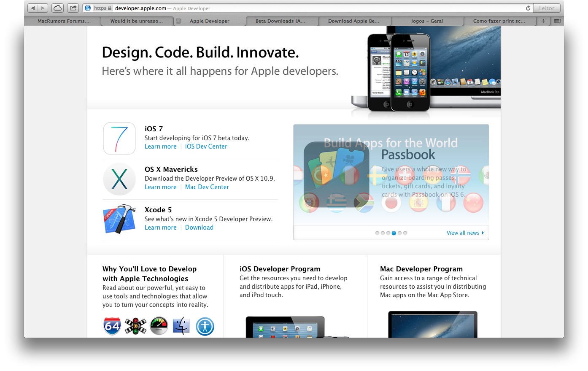The image size is (588, 371).
Task: Click the OpenGL gauge icon
Action: [159, 326]
